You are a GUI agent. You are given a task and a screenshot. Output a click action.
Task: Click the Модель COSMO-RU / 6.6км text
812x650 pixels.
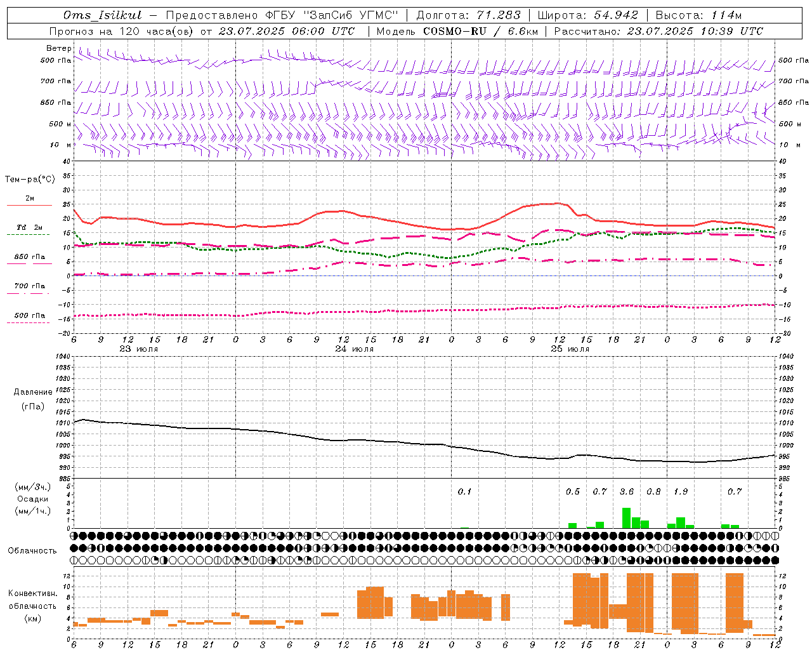click(457, 31)
